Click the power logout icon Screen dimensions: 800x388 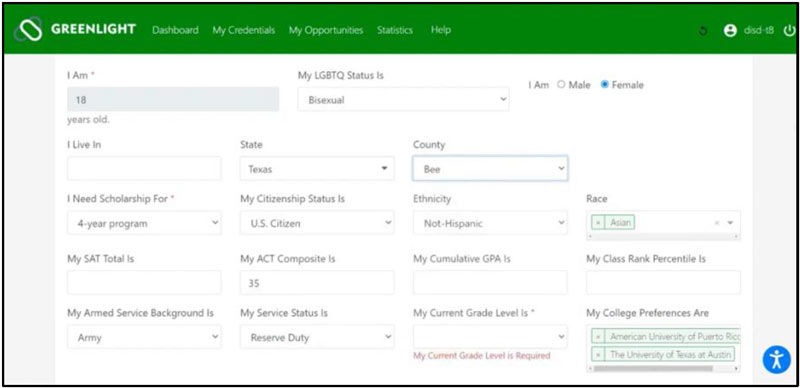pyautogui.click(x=789, y=31)
